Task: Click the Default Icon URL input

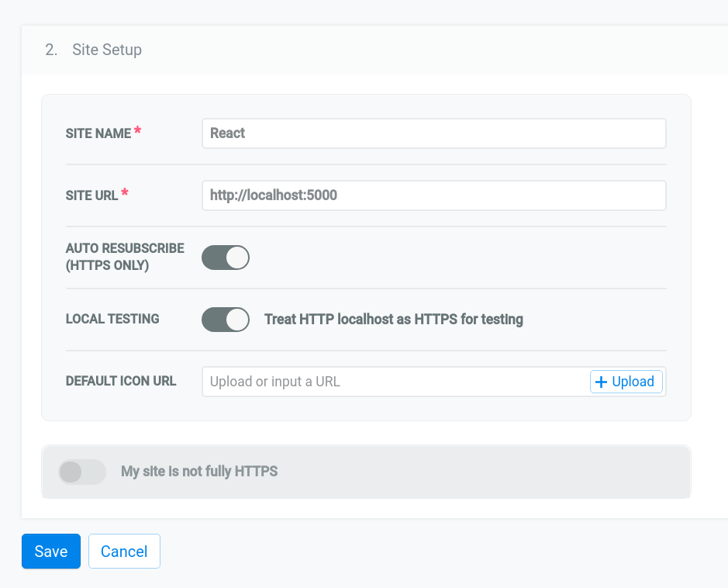Action: [395, 382]
